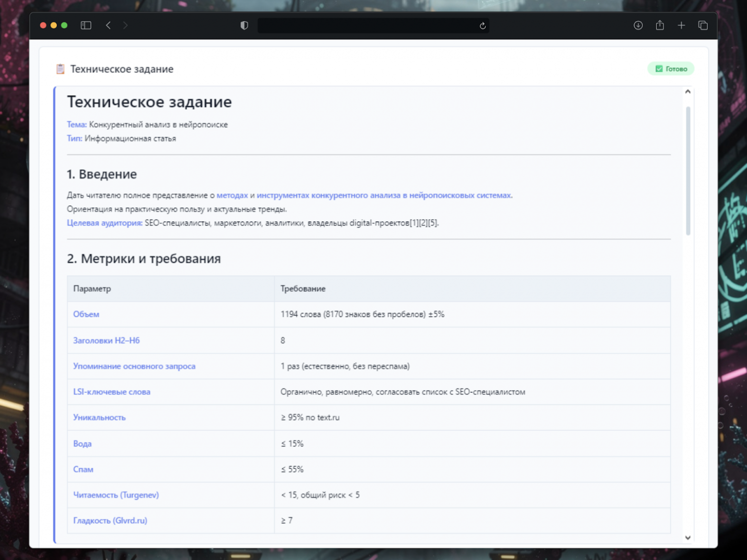Open the LSI-ключевые слова link
The width and height of the screenshot is (747, 560).
click(112, 392)
